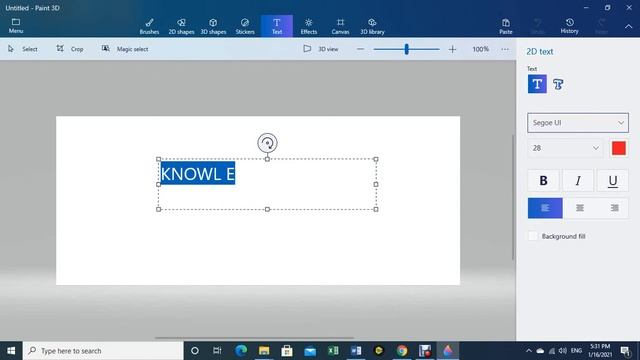Activate Magic select
Viewport: 640px width, 360px height.
(x=125, y=49)
